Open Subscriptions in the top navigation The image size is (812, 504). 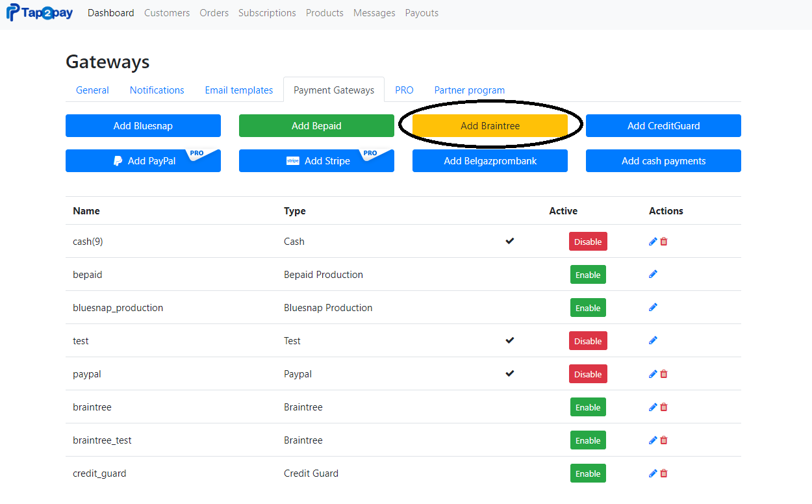click(267, 13)
